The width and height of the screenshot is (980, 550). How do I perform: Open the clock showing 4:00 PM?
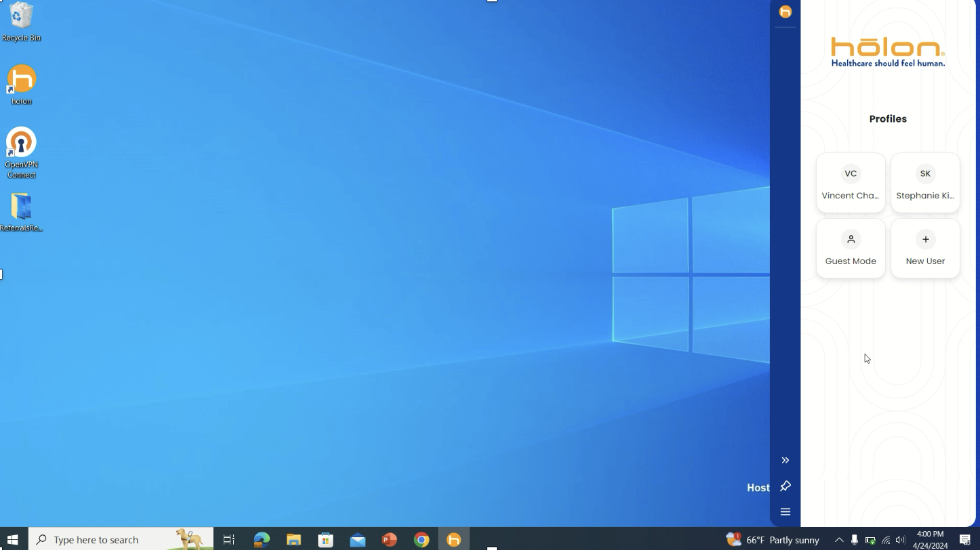930,539
